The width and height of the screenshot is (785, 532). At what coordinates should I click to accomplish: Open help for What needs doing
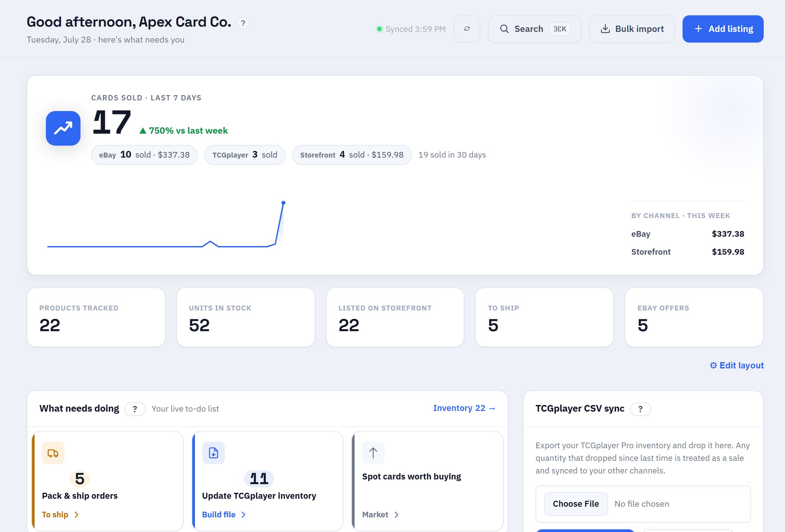coord(135,409)
